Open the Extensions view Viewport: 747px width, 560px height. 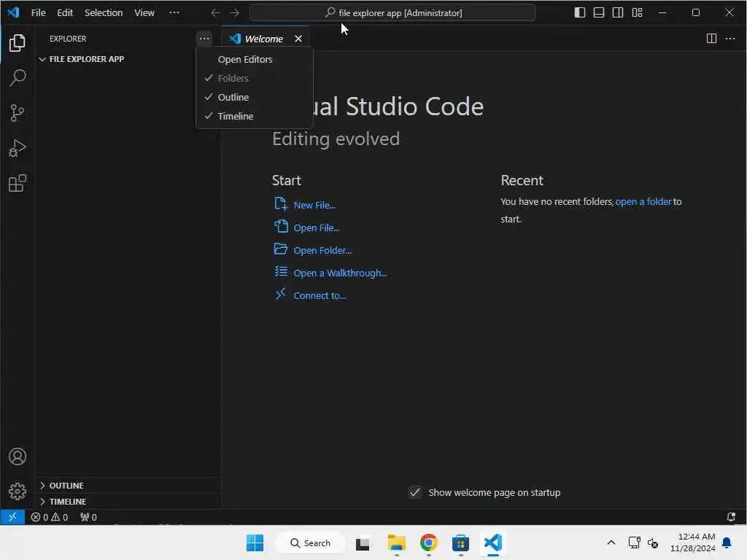tap(18, 183)
